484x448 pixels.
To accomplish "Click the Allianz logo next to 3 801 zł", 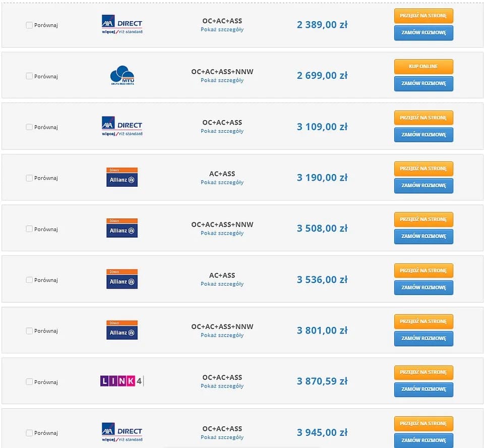I will [x=122, y=330].
